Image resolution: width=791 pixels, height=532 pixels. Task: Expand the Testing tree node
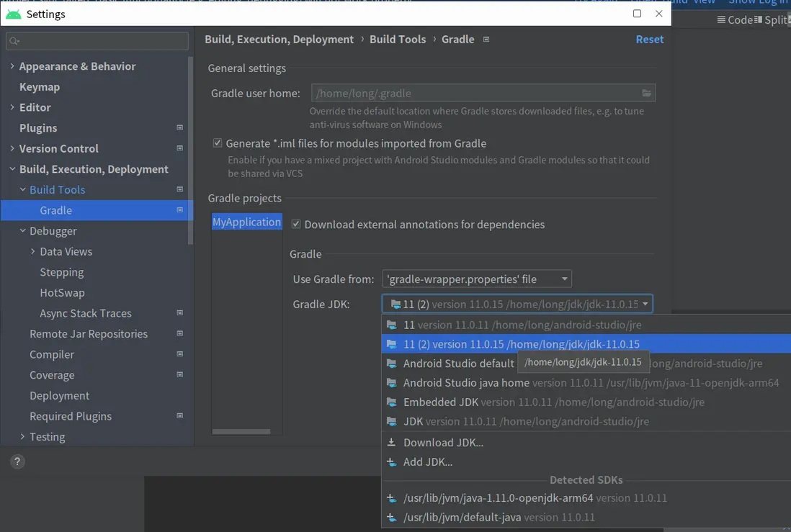[x=23, y=436]
